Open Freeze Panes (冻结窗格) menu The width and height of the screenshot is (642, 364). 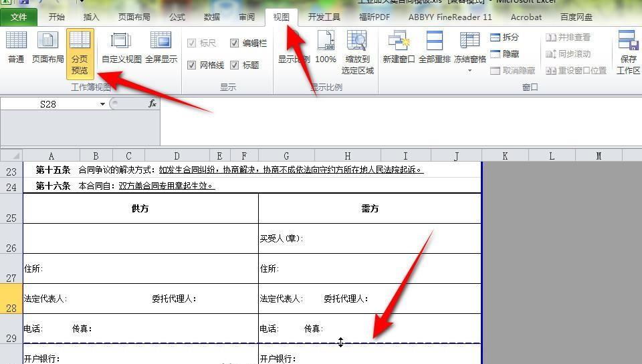tap(469, 51)
